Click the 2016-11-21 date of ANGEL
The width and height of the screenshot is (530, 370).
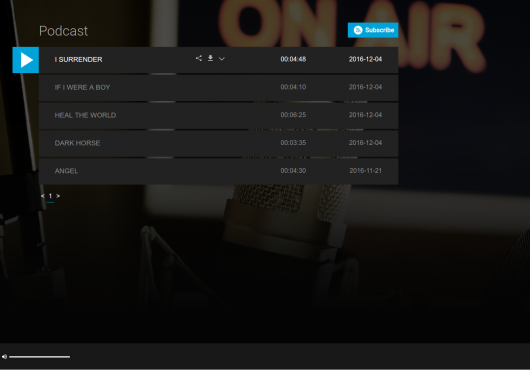point(365,171)
